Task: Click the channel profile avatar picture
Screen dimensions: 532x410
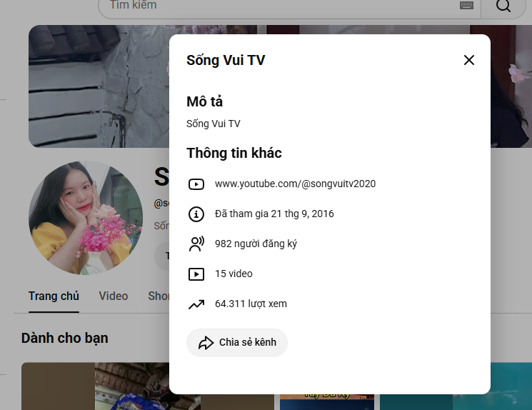Action: coord(86,218)
